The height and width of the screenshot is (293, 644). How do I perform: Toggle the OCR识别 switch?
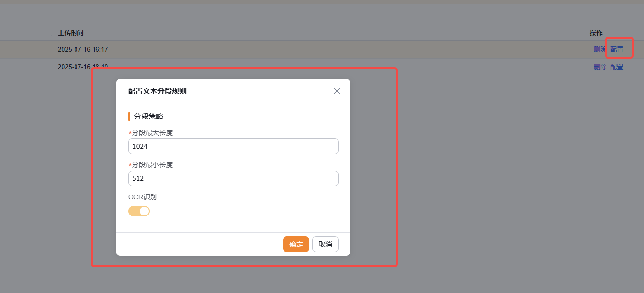pyautogui.click(x=139, y=211)
